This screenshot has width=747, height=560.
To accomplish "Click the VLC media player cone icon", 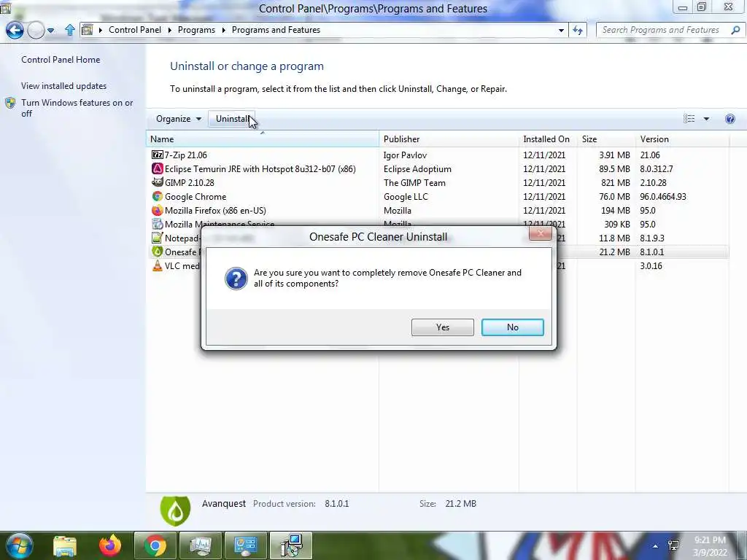I will (x=158, y=265).
